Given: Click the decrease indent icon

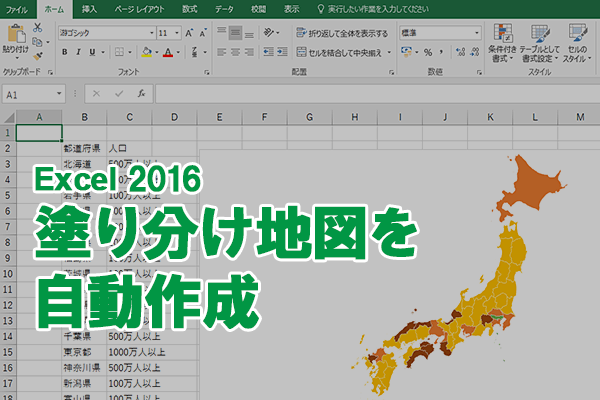Looking at the screenshot, I should [268, 52].
